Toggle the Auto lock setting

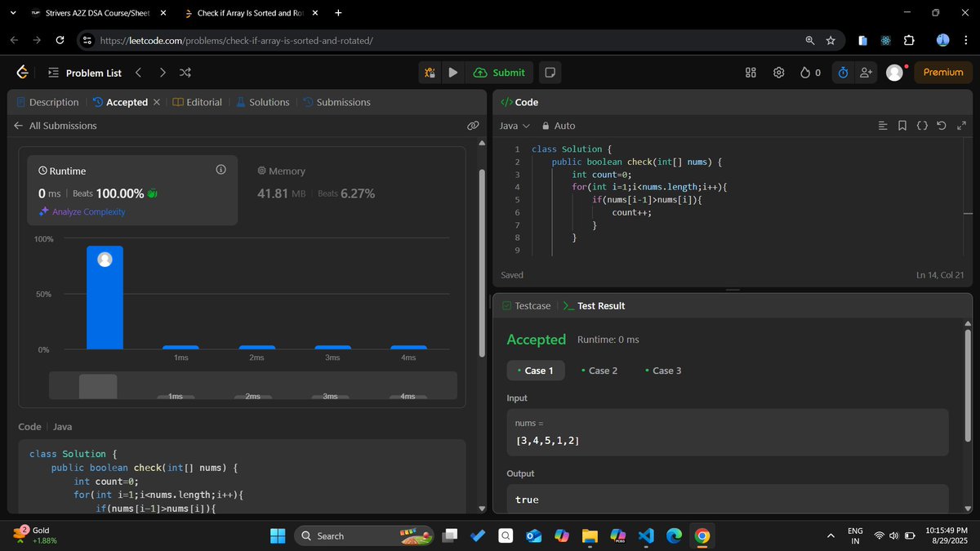(559, 126)
